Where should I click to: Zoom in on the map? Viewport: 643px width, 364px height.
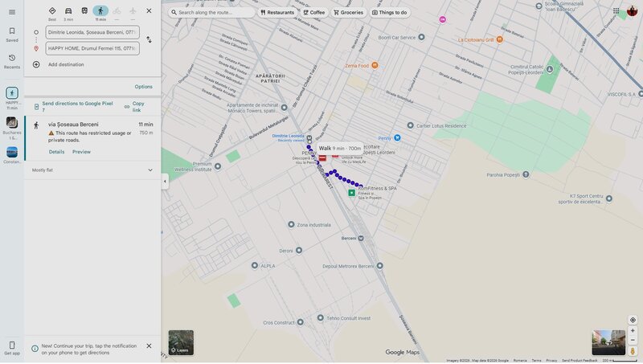(x=633, y=331)
